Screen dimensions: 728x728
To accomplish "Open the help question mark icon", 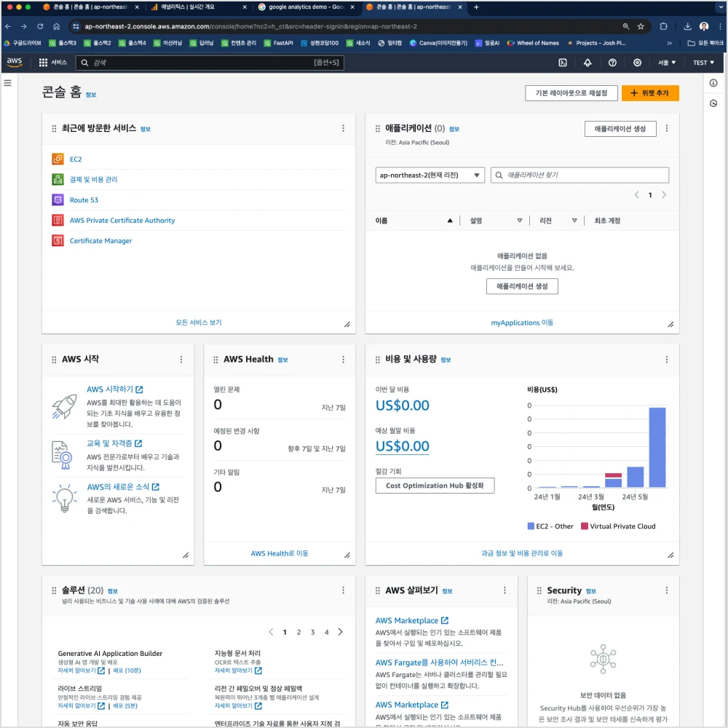I will click(612, 62).
